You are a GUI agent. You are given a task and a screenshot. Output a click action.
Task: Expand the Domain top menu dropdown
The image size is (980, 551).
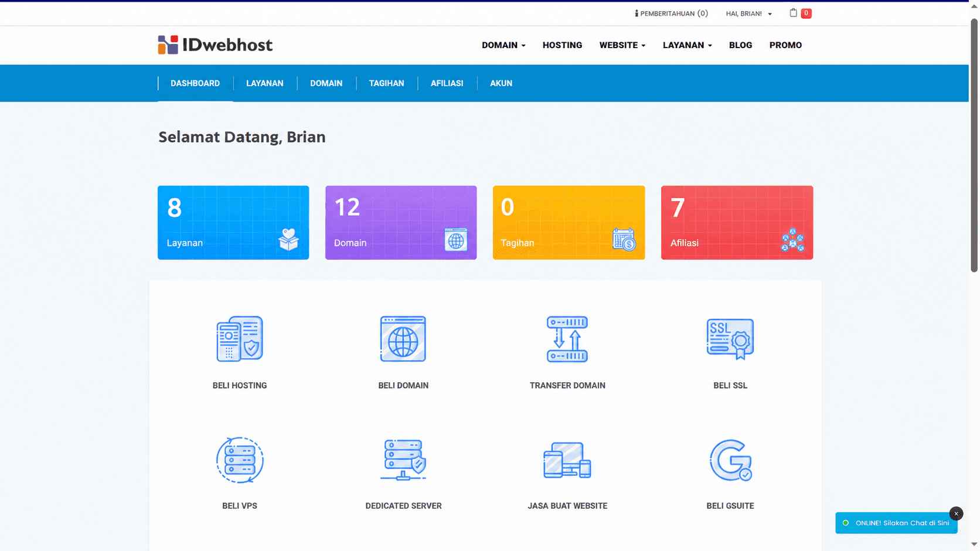503,45
